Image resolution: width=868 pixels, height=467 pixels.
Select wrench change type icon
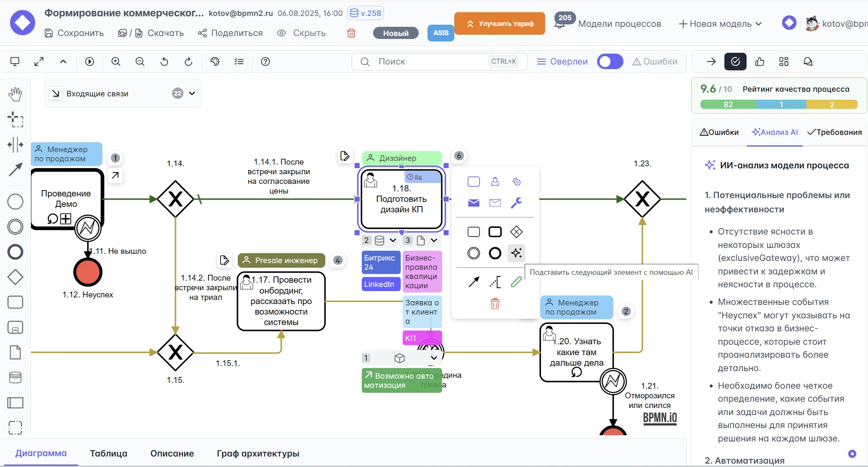516,203
